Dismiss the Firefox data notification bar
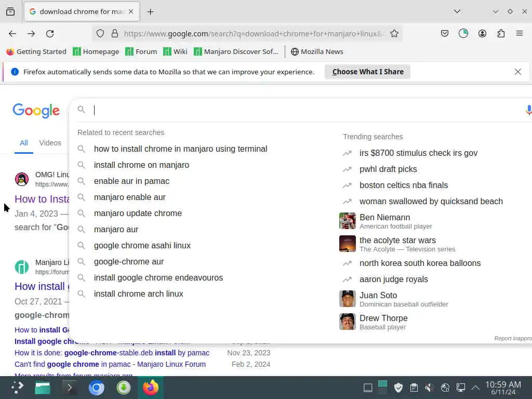This screenshot has height=399, width=532. pyautogui.click(x=518, y=72)
